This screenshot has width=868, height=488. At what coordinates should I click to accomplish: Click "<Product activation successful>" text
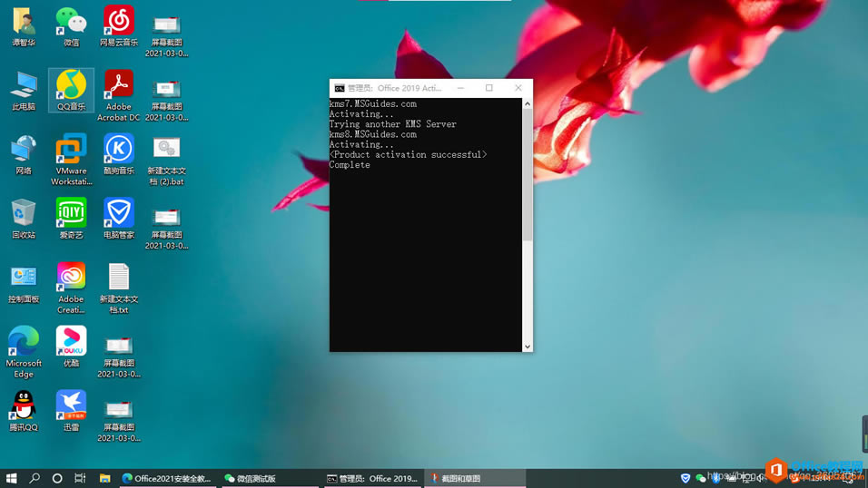[x=408, y=155]
